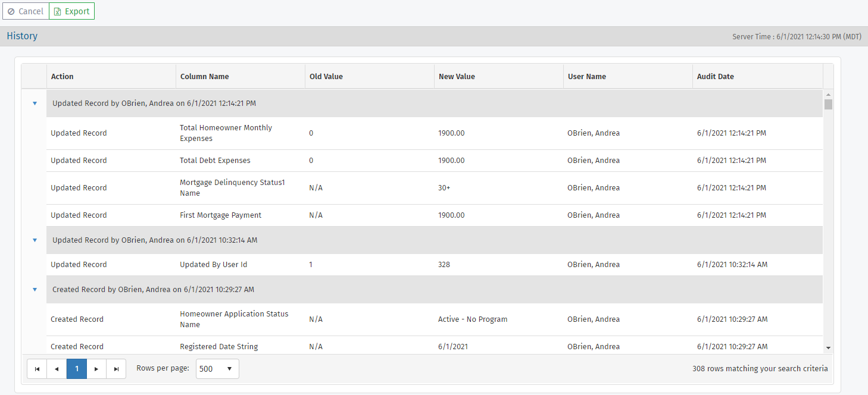Open the Rows per page dropdown
This screenshot has width=868, height=395.
click(x=217, y=369)
